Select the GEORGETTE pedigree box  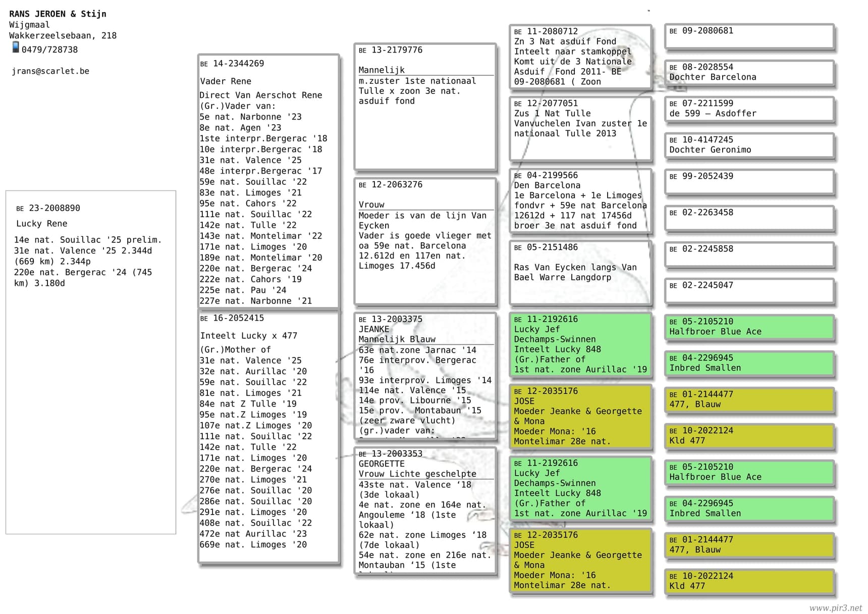tap(425, 510)
